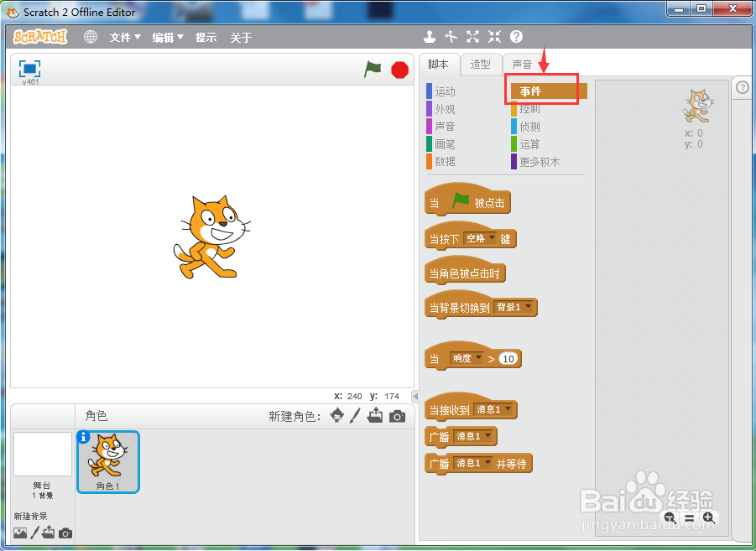Open 消息1 dropdown in 广播 block
This screenshot has width=756, height=551.
473,436
